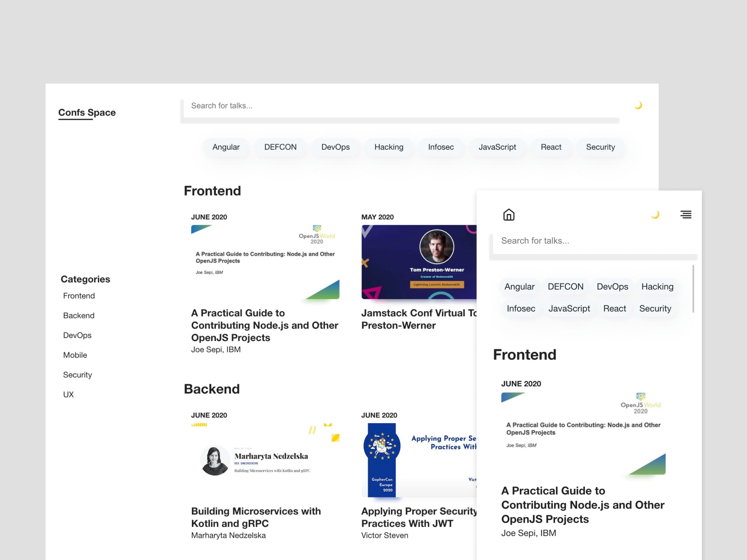Viewport: 747px width, 560px height.
Task: Open the hamburger menu in mobile view
Action: pyautogui.click(x=686, y=214)
